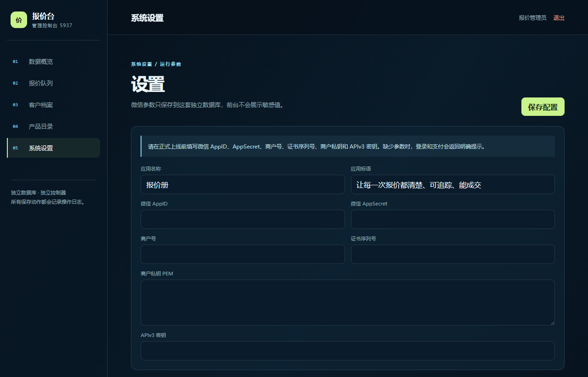Click the 商户私钥 PEM text area
This screenshot has height=377, width=588.
tap(348, 303)
